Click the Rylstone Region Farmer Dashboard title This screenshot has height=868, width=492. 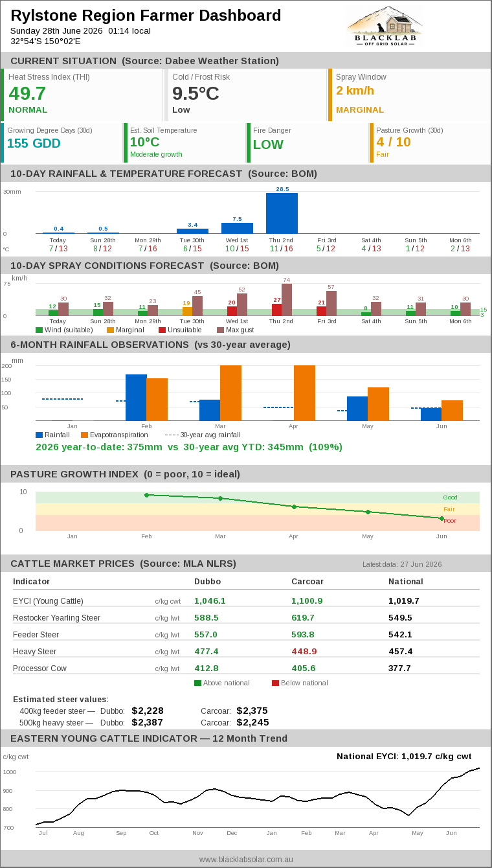(146, 16)
